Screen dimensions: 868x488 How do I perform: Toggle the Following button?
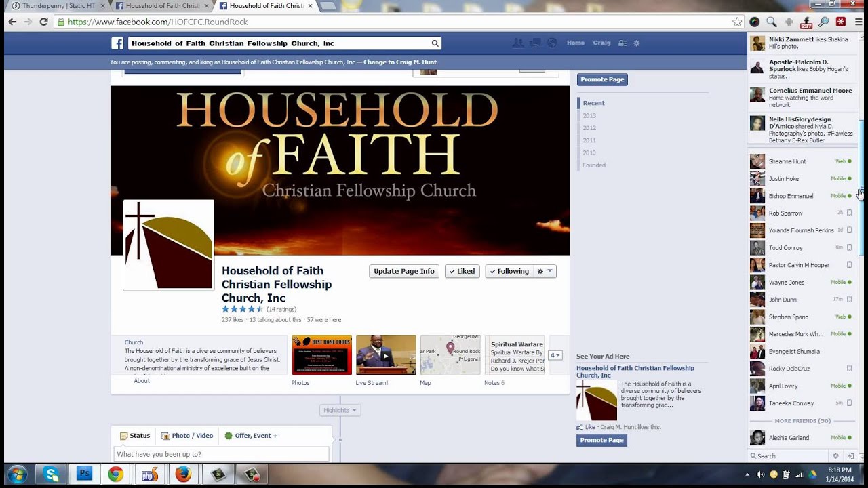[x=509, y=271]
